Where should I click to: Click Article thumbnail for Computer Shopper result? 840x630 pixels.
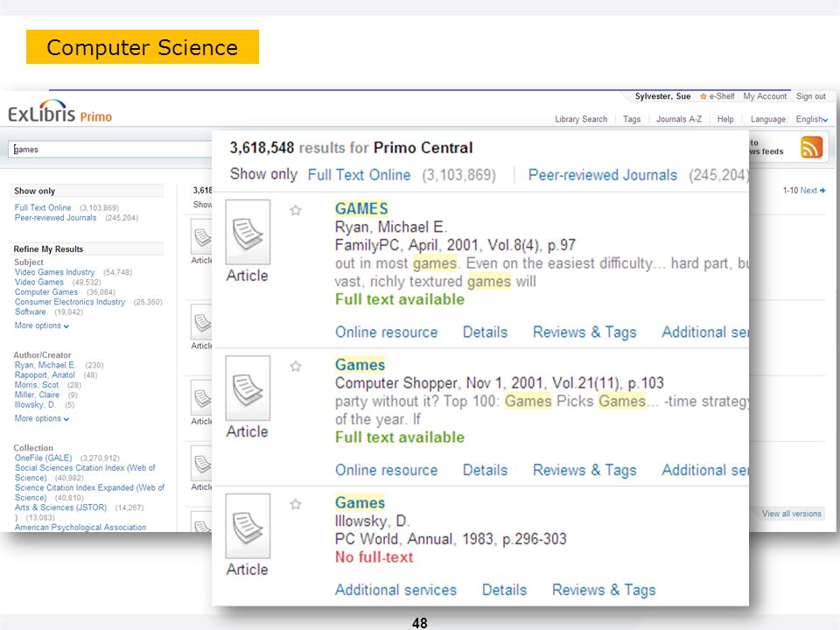248,388
